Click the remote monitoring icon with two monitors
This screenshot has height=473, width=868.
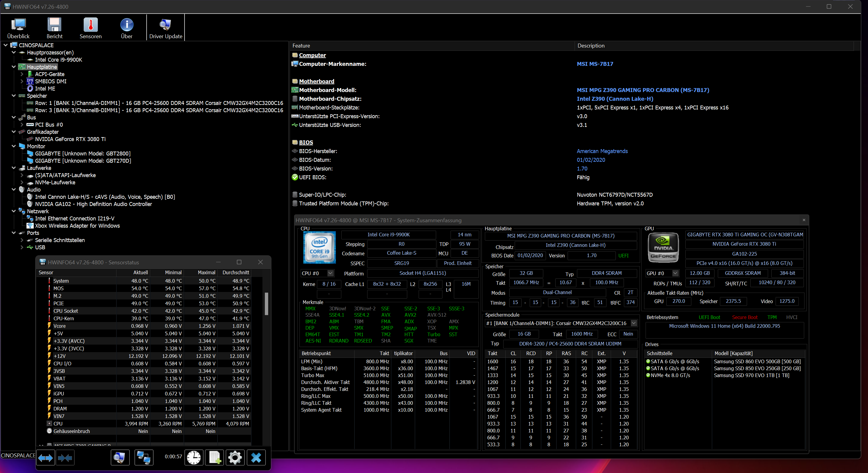pyautogui.click(x=144, y=457)
